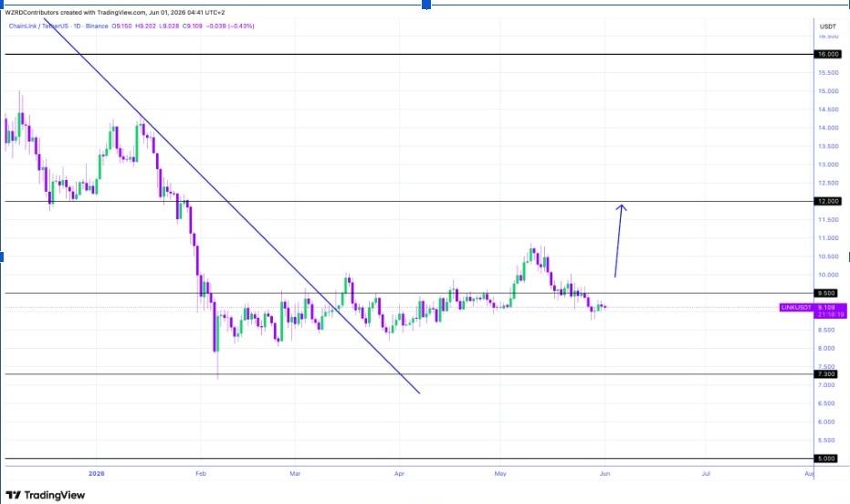Click the 16.000 horizontal line price tag
Viewport: 850px width, 504px height.
point(827,54)
